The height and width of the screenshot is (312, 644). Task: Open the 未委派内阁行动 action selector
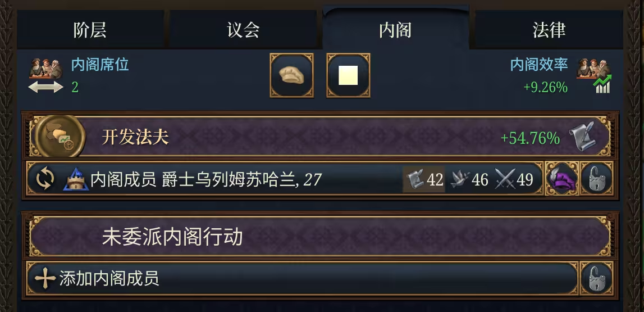point(320,237)
